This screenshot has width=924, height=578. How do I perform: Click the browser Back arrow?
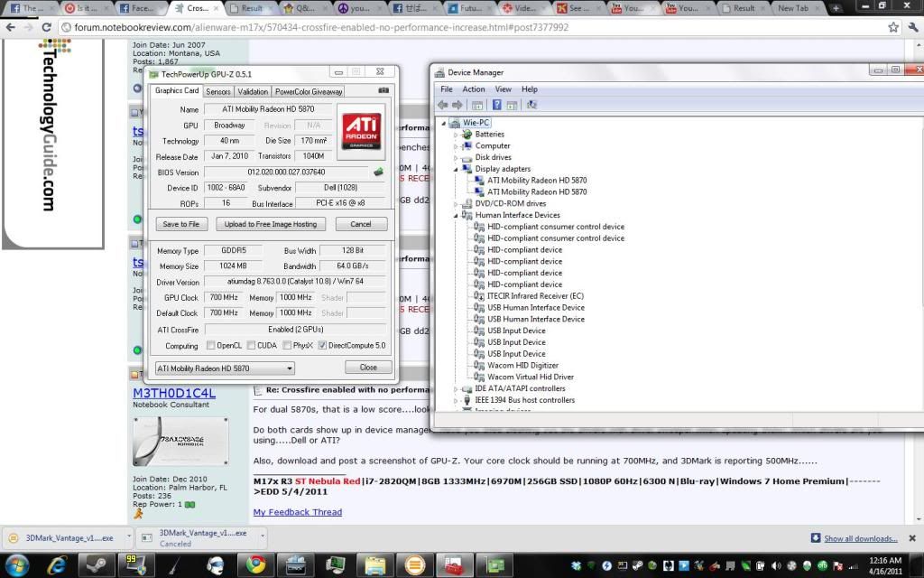(x=10, y=27)
